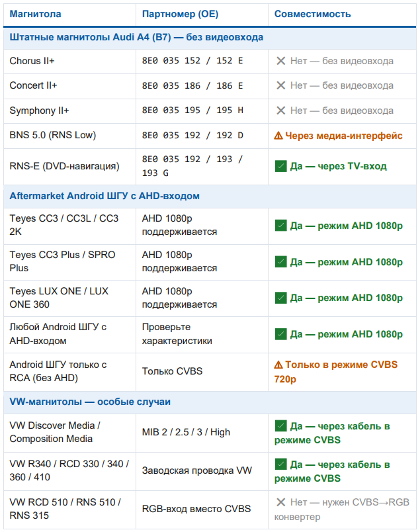
Task: Click green checkmark for VW R340 / RCD 330 row
Action: point(281,465)
